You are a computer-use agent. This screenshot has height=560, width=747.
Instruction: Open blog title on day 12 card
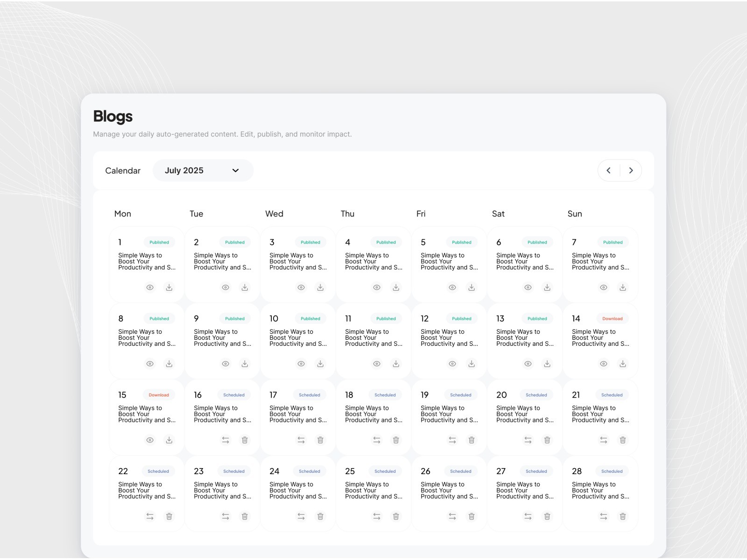(x=449, y=338)
